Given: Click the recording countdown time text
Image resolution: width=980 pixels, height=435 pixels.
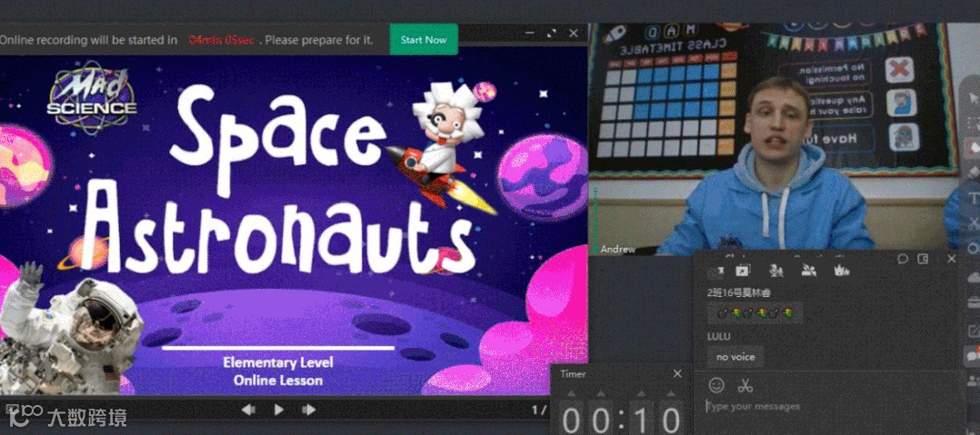Looking at the screenshot, I should (x=222, y=40).
